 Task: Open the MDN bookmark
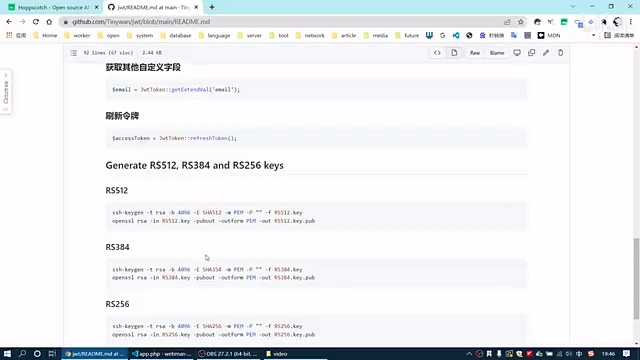[549, 36]
